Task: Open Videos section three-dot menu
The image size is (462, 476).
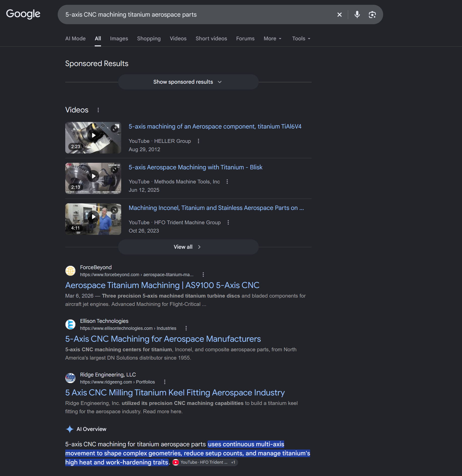Action: coord(98,110)
